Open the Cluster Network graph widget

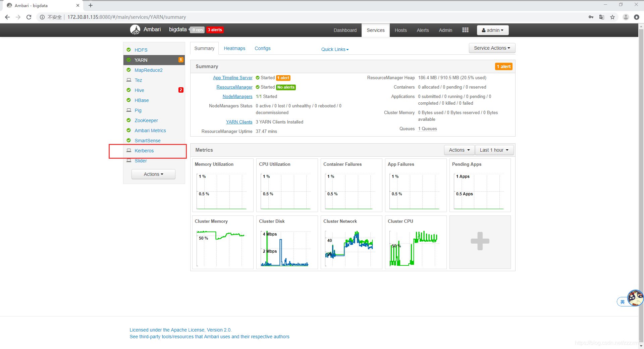click(351, 242)
